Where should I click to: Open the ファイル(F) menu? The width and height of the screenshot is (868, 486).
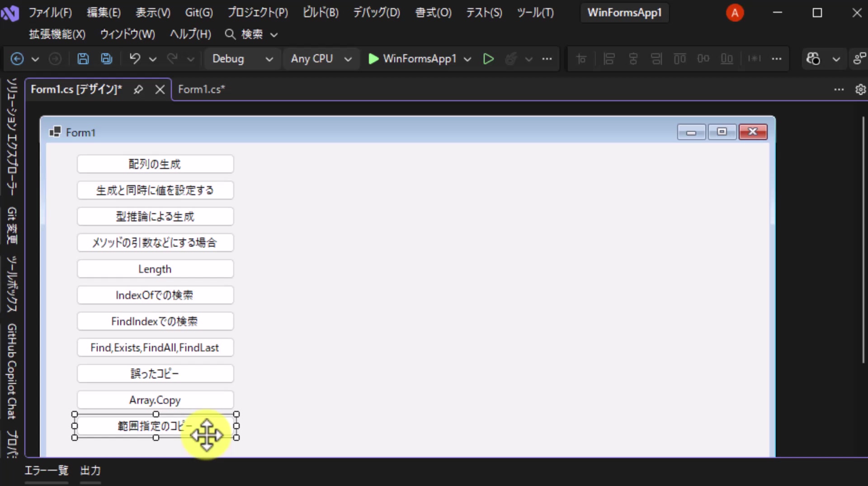tap(50, 13)
